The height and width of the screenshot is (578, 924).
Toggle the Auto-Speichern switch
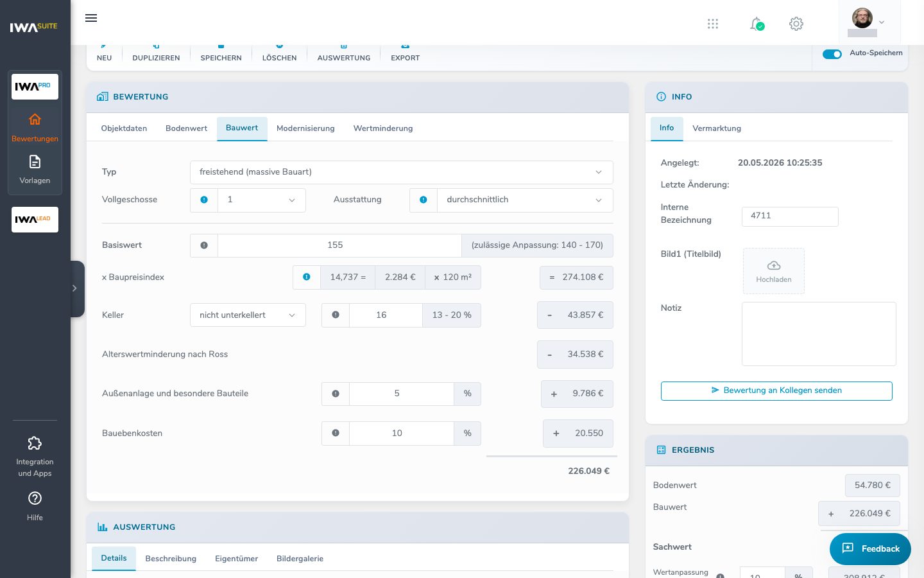tap(832, 54)
